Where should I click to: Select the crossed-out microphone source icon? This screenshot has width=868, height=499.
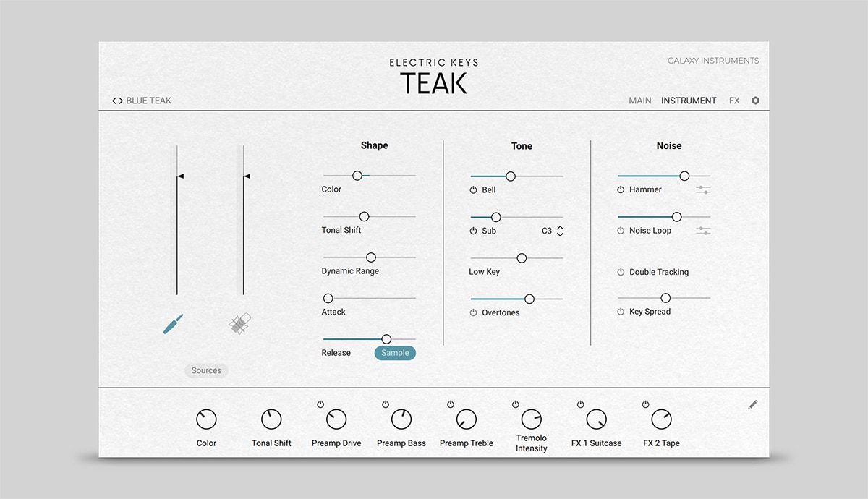[x=239, y=324]
